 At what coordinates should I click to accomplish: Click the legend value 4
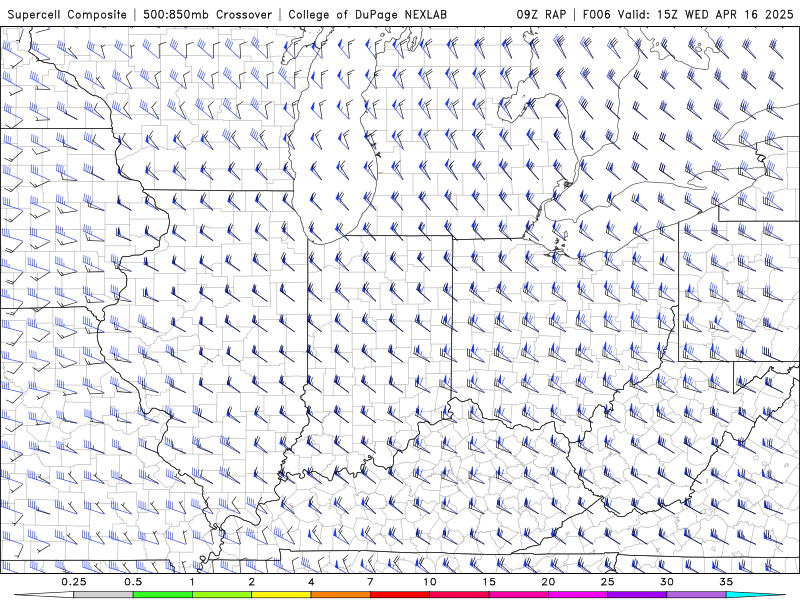pos(311,582)
